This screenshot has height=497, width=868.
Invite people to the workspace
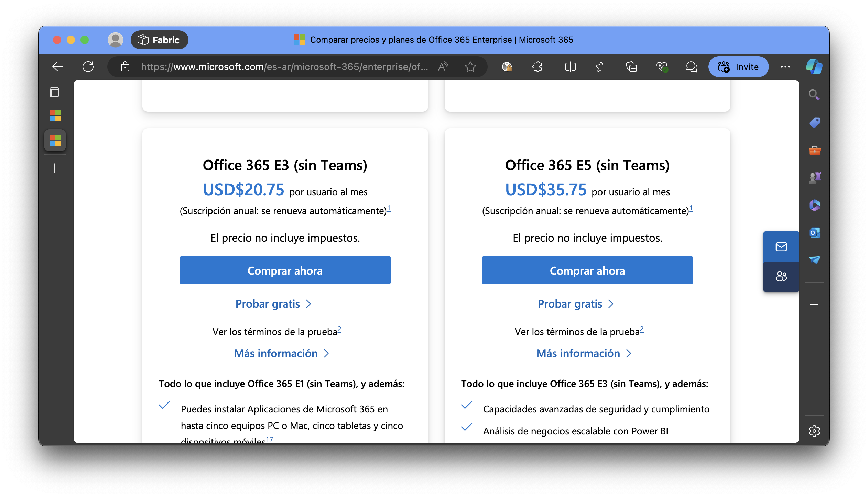coord(738,67)
